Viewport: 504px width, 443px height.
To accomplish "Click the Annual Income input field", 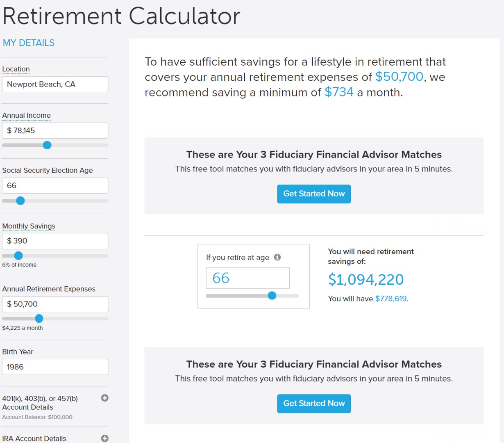I will 55,130.
